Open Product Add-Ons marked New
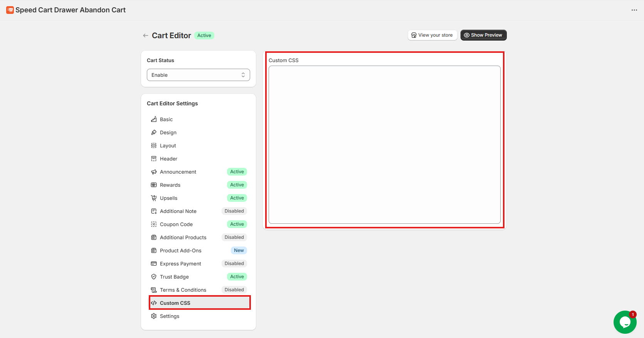644x338 pixels. 180,250
